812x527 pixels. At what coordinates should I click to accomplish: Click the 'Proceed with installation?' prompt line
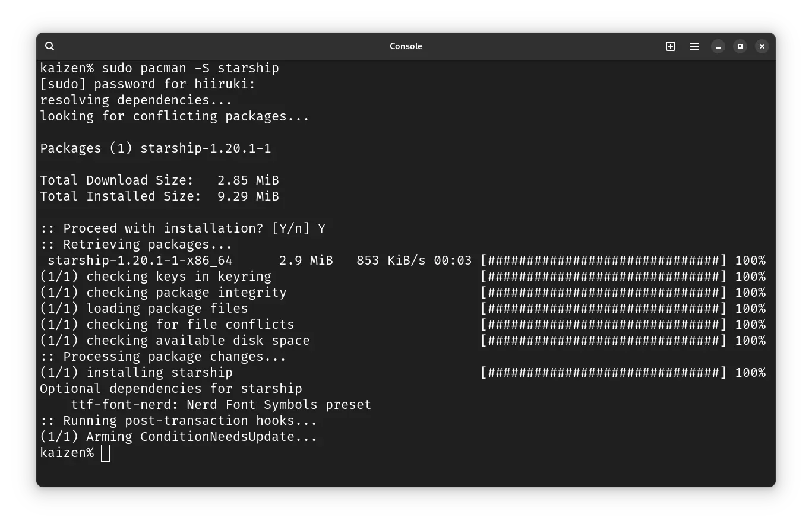182,228
